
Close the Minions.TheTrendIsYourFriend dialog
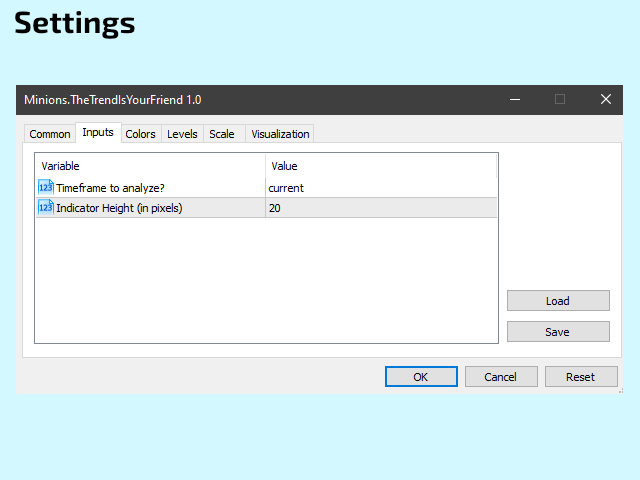pyautogui.click(x=606, y=99)
